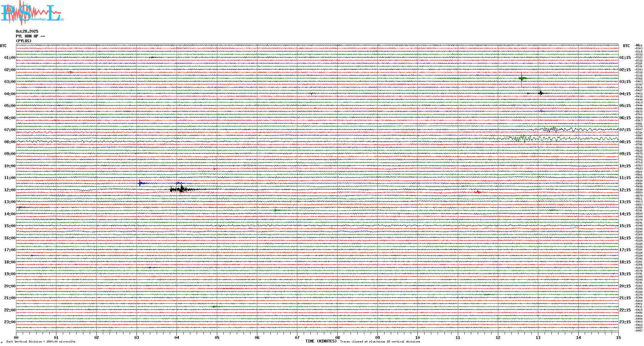Screen dimensions: 644x346
Task: Click the traces clipped note at bottom
Action: point(380,342)
